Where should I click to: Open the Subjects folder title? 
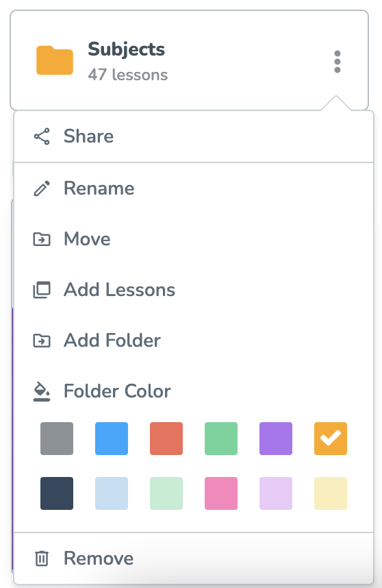click(x=126, y=49)
